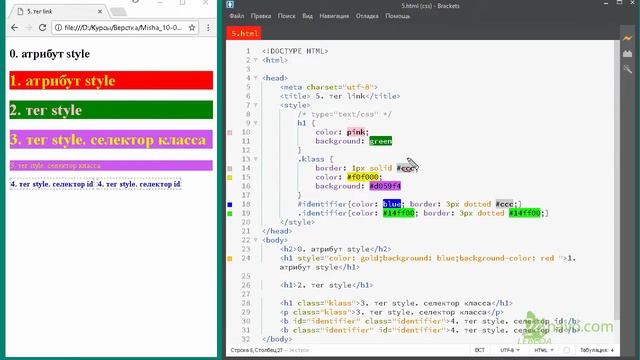The image size is (640, 360).
Task: Open Chrome three-dot menu
Action: 208,28
